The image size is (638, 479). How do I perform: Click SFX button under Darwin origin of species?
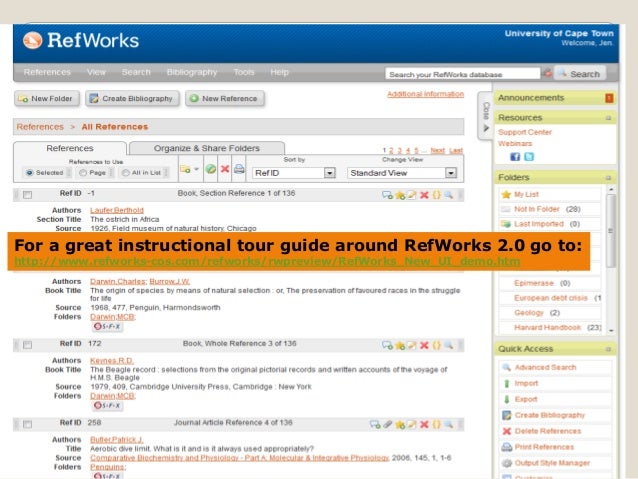point(107,326)
